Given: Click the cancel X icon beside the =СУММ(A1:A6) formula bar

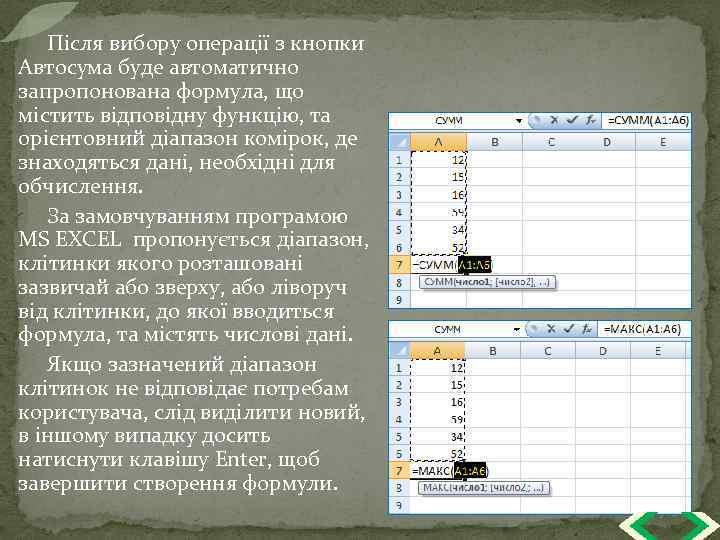Looking at the screenshot, I should pyautogui.click(x=554, y=120).
